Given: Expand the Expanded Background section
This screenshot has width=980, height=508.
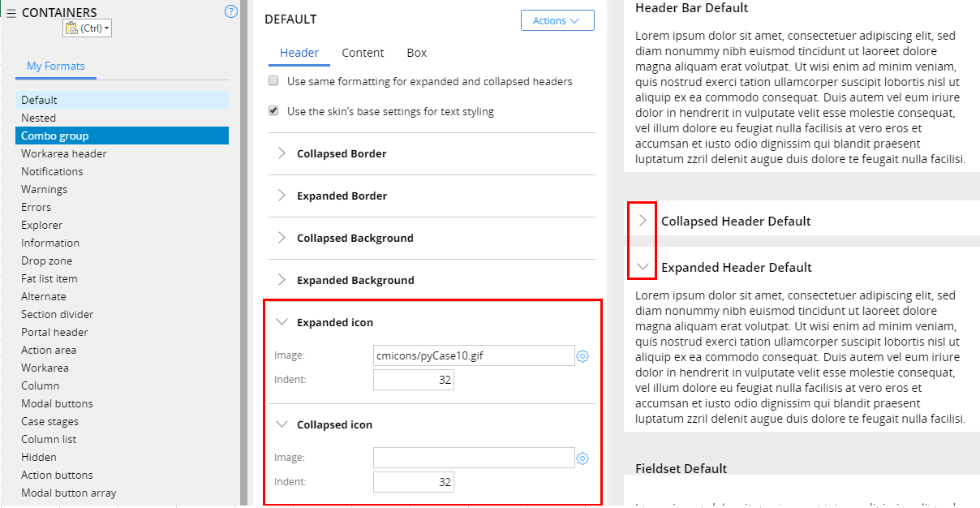Looking at the screenshot, I should click(282, 280).
